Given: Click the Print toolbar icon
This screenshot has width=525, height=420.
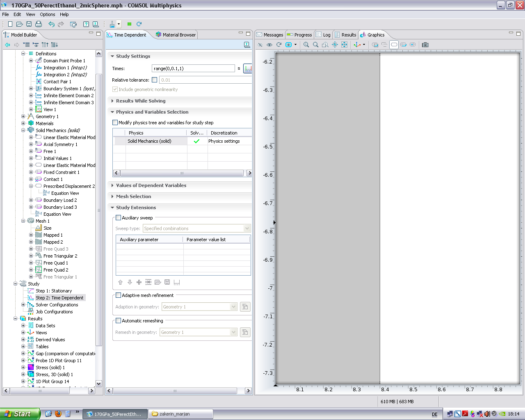Looking at the screenshot, I should pos(39,24).
